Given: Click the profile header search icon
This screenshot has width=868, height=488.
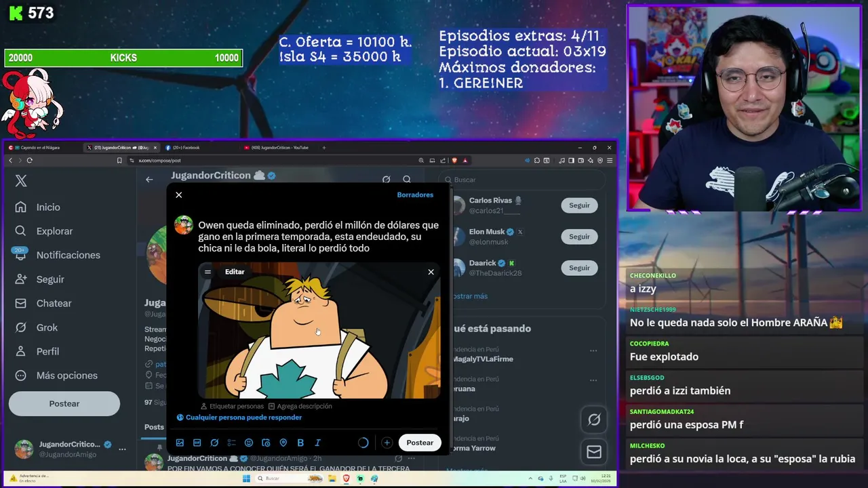Looking at the screenshot, I should (x=407, y=180).
